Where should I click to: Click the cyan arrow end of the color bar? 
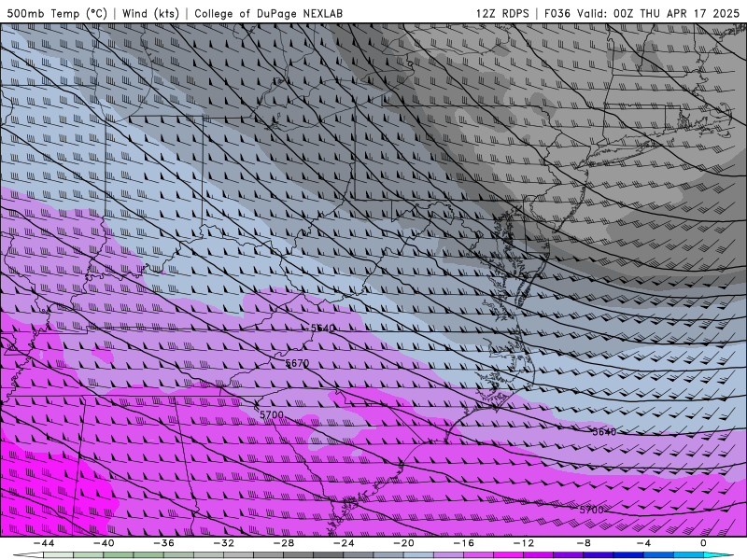coord(718,555)
